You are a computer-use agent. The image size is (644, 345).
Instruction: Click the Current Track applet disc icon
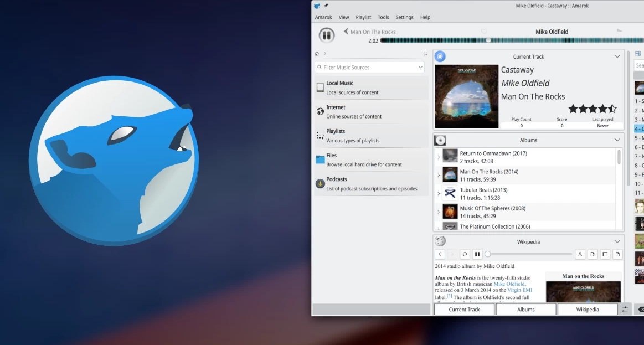pyautogui.click(x=440, y=56)
